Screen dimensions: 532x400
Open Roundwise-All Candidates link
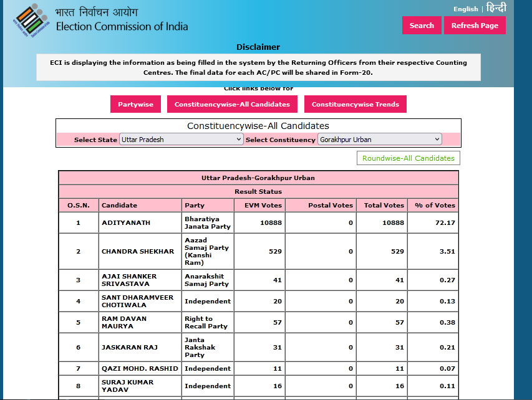click(409, 158)
